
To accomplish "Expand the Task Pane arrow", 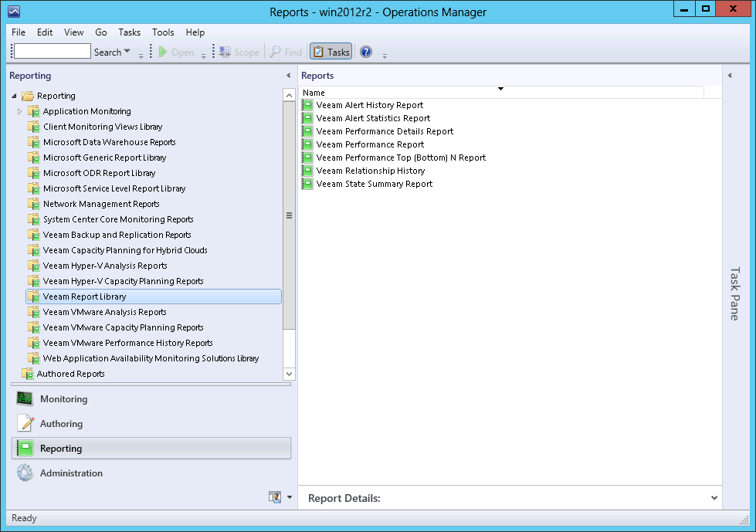I will tap(730, 75).
